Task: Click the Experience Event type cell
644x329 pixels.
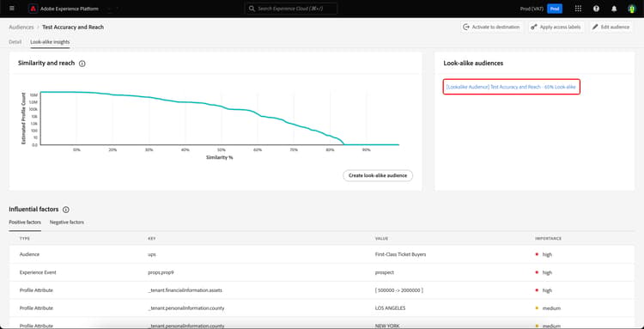Action: click(38, 272)
